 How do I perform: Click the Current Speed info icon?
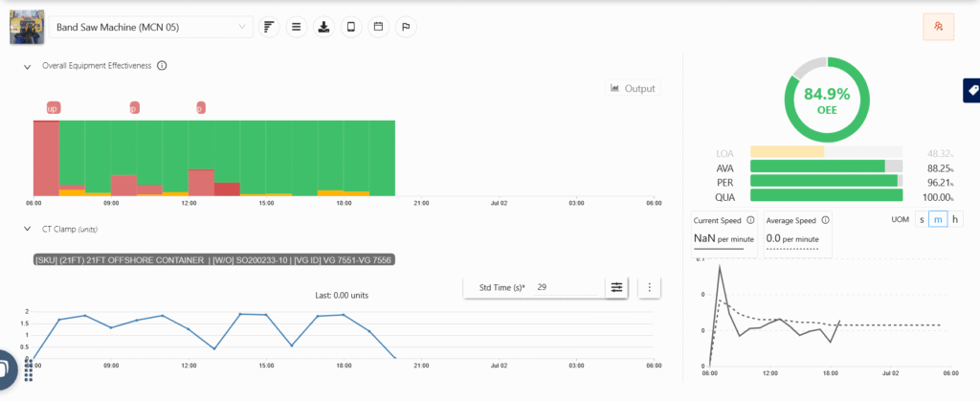(750, 220)
